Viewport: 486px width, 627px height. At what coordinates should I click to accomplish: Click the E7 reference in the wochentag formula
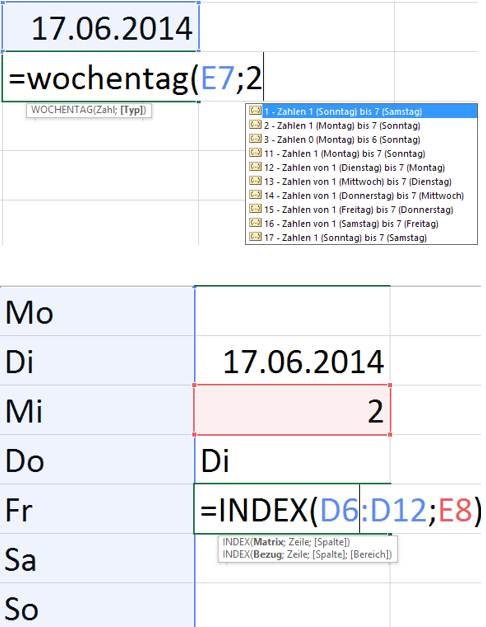(x=217, y=78)
